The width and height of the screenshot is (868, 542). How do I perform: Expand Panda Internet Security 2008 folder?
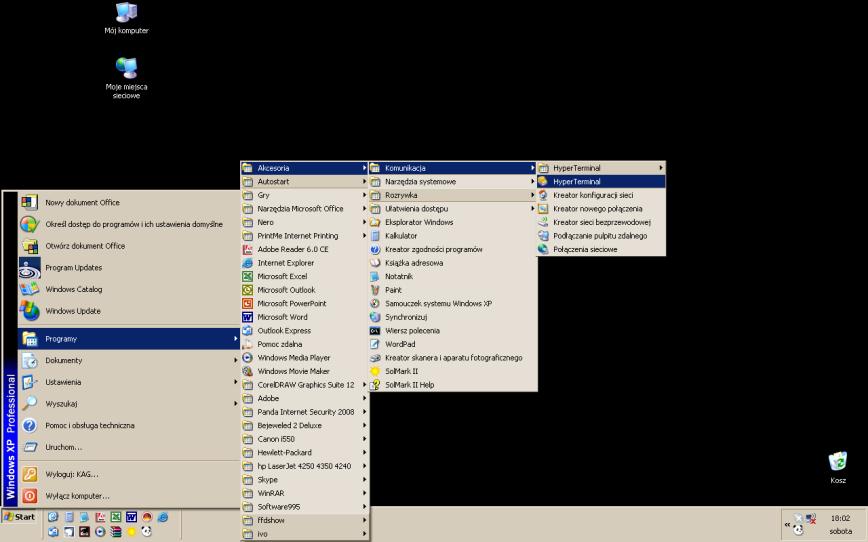(x=304, y=412)
